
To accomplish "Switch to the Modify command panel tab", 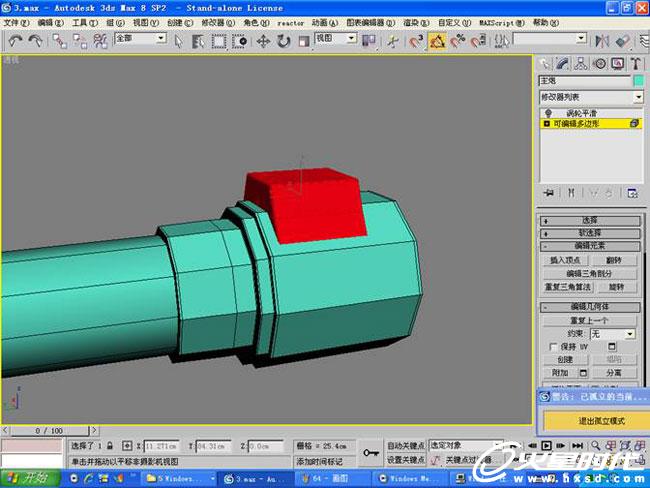I will (x=563, y=63).
